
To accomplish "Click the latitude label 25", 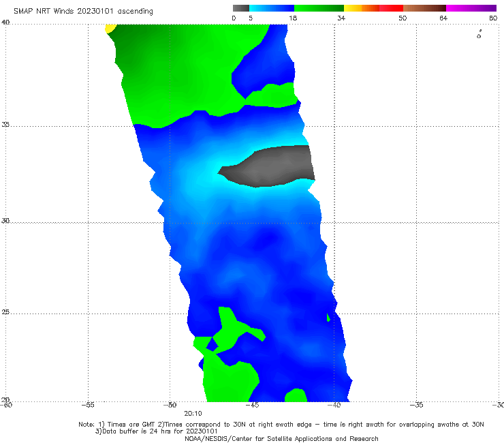I will 5,312.
